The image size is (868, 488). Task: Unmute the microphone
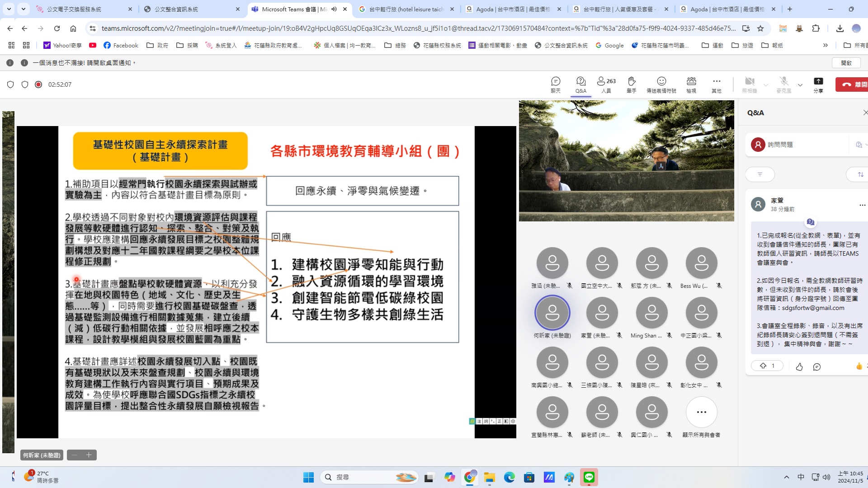783,84
